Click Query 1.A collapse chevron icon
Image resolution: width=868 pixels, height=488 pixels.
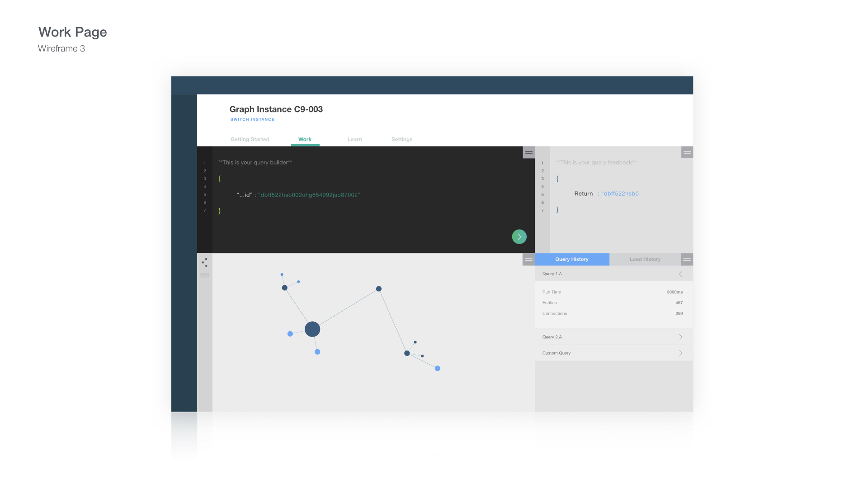click(x=680, y=273)
